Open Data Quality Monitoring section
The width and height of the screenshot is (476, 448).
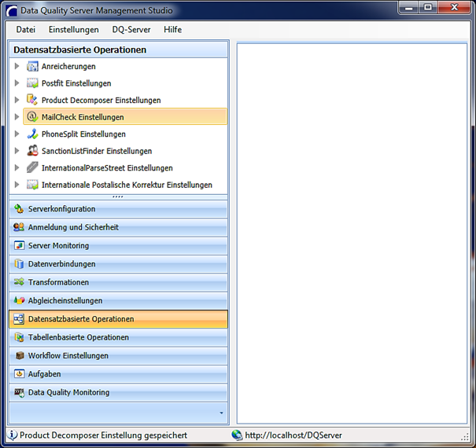click(x=118, y=392)
